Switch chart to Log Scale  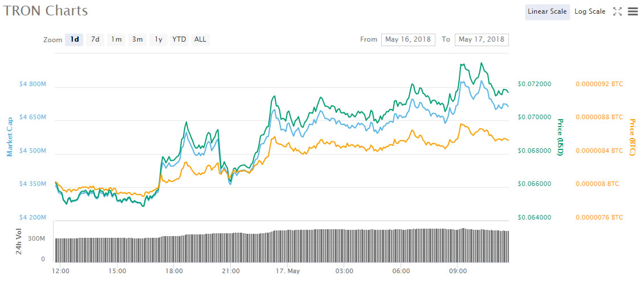(590, 11)
